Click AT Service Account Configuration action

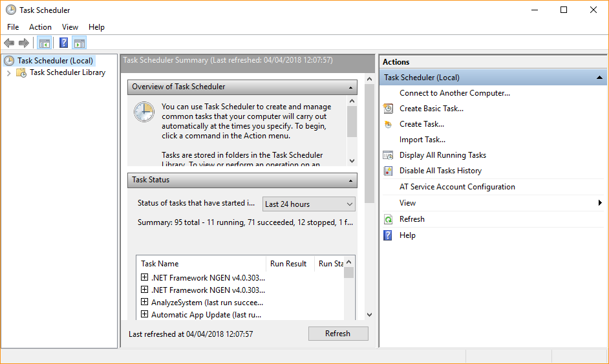[457, 187]
